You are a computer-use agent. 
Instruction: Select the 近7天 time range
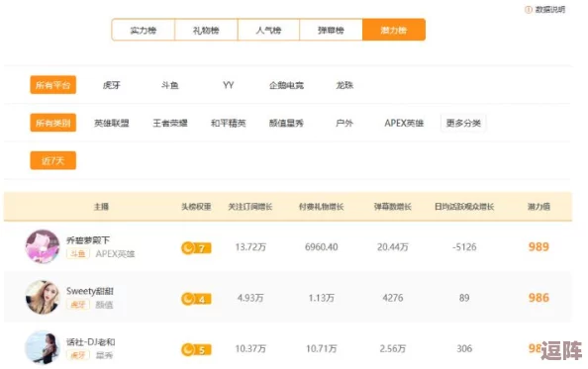(52, 160)
